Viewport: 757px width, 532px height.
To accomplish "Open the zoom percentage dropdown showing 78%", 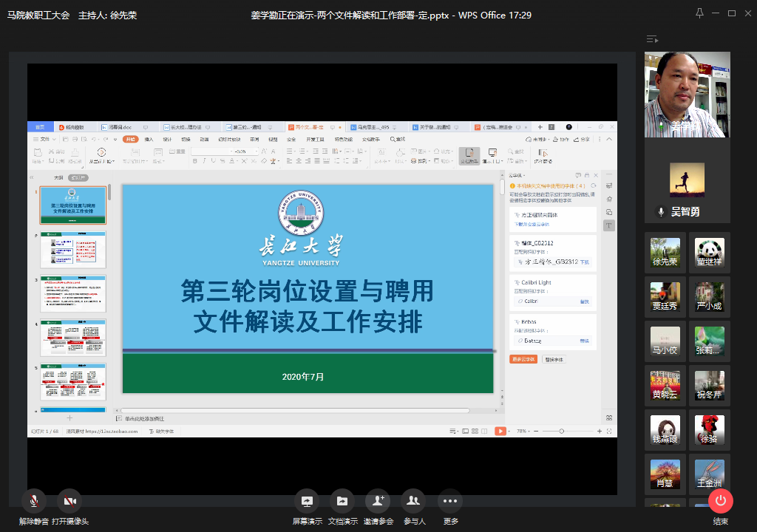I will point(523,430).
